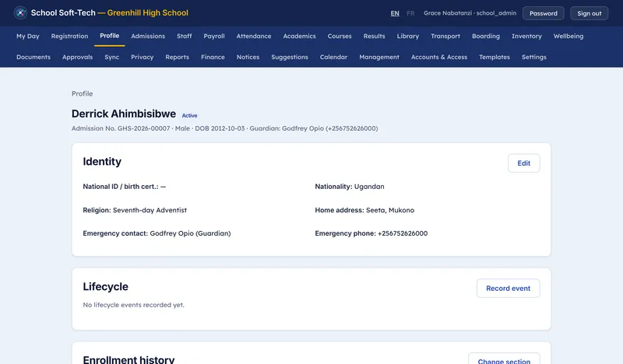Open Boarding section

click(486, 36)
